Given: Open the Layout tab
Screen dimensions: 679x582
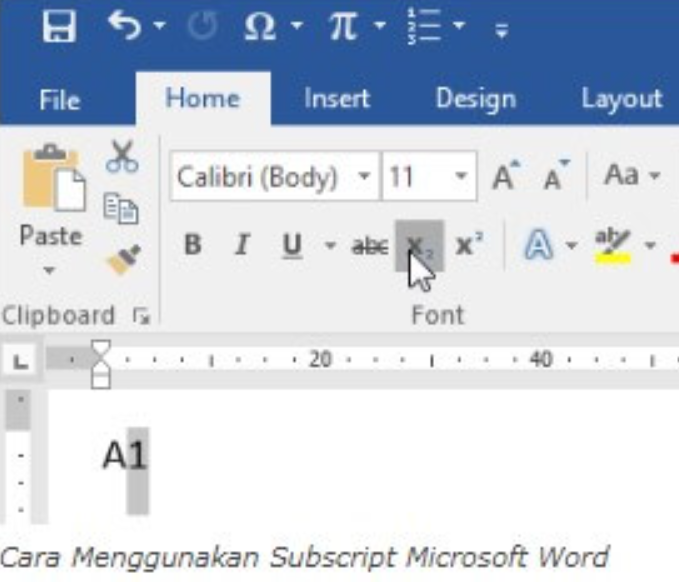Looking at the screenshot, I should tap(621, 100).
